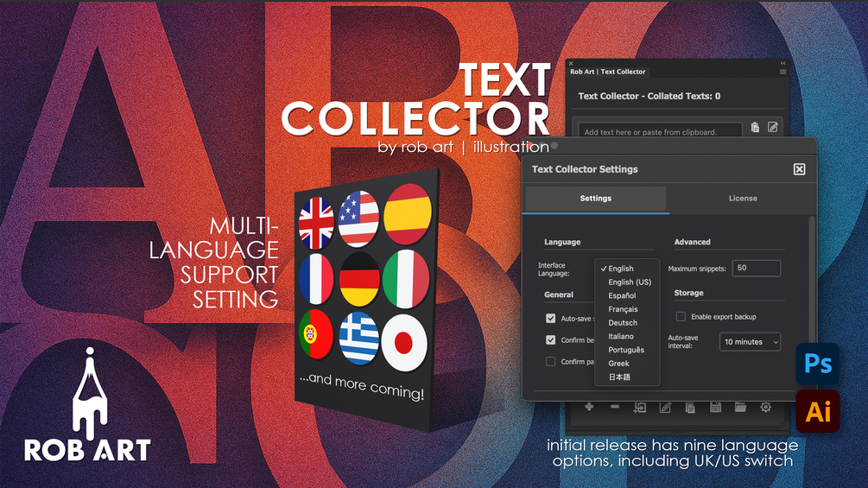Click the minus remove-snippet icon in bottom toolbar
The height and width of the screenshot is (488, 868).
pyautogui.click(x=614, y=407)
